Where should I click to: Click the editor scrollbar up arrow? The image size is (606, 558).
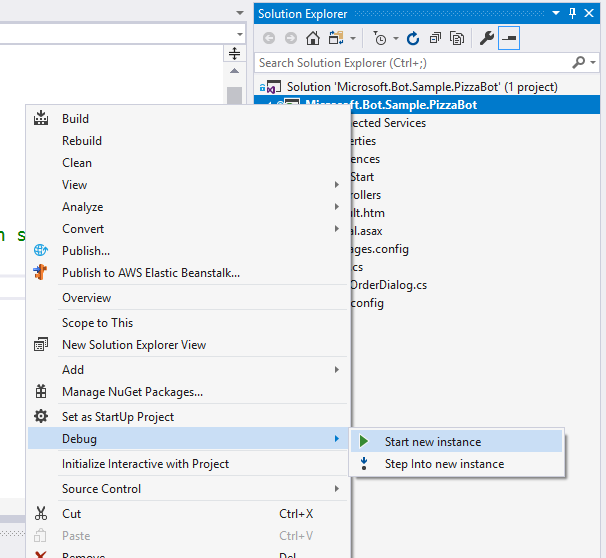(234, 71)
